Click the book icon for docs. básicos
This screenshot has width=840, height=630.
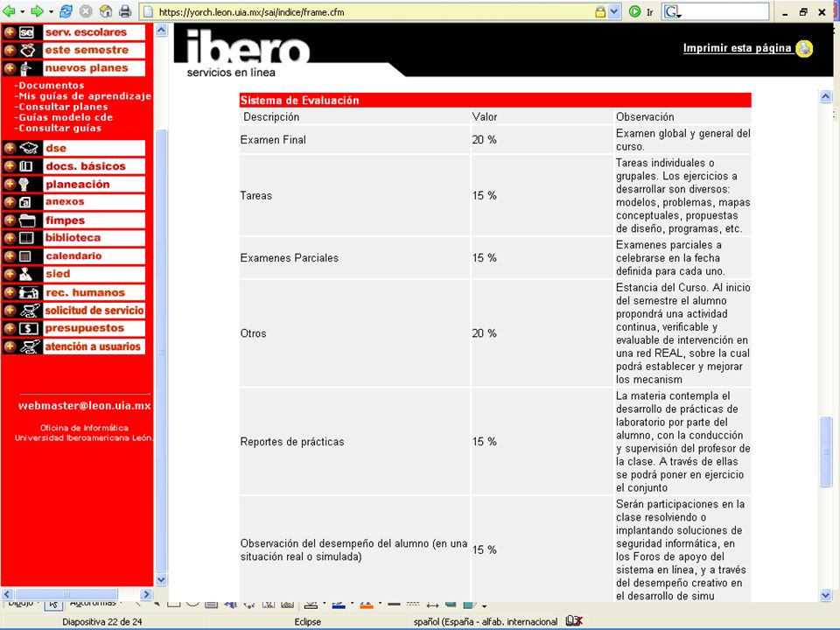(x=26, y=166)
